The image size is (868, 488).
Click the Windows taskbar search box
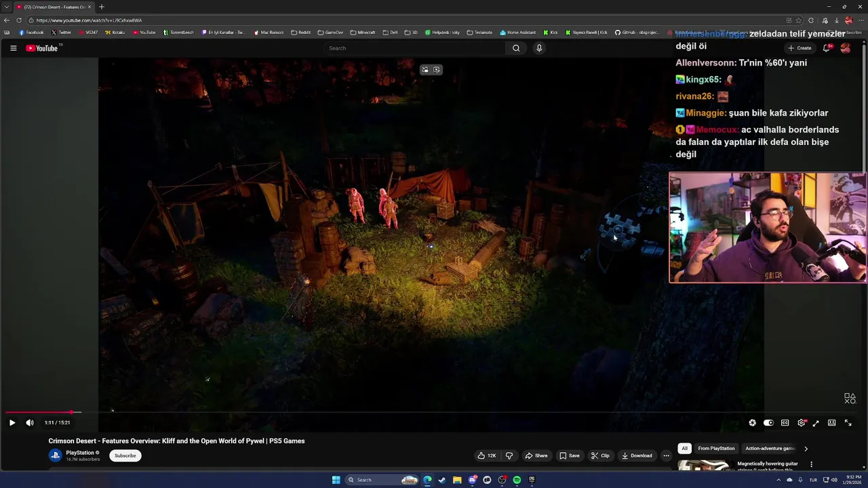[381, 480]
